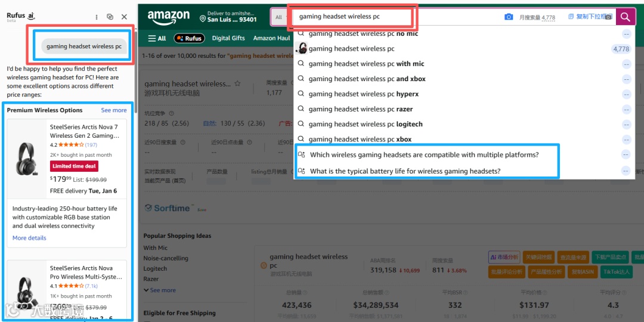Click the Amazon logo

point(168,17)
